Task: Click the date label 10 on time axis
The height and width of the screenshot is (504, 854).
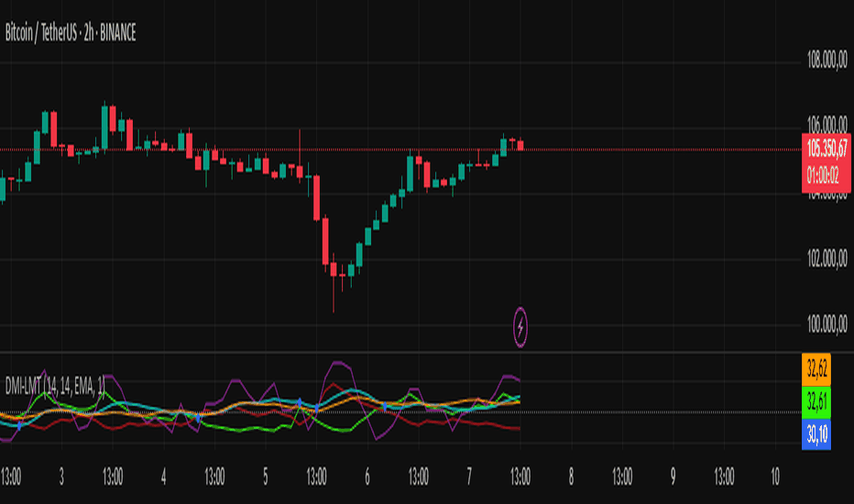Action: (775, 477)
